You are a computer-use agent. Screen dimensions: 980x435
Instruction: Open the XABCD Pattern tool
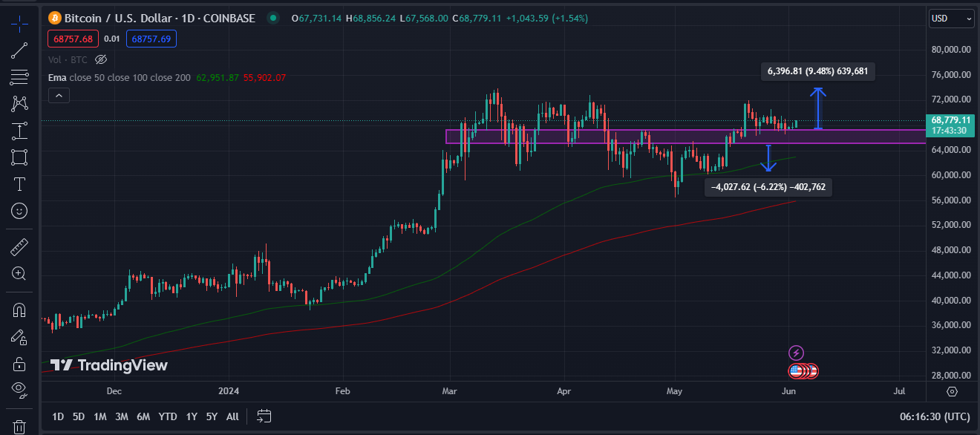click(x=19, y=104)
